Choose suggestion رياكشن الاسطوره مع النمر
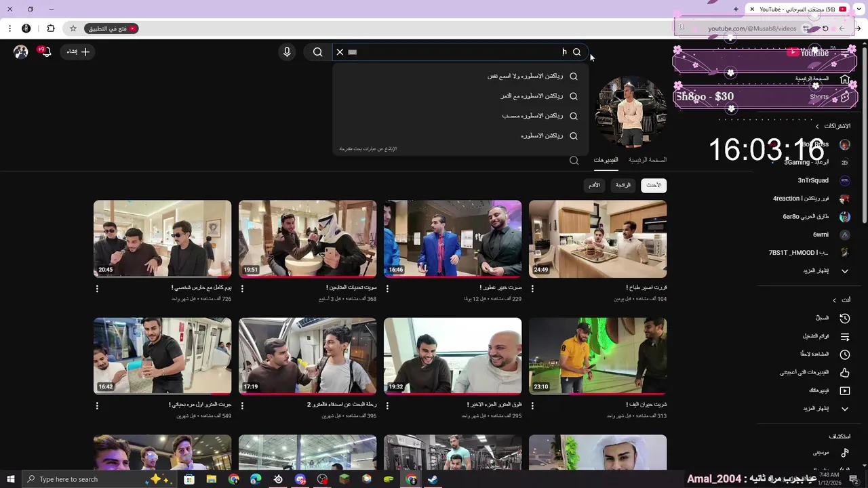868x488 pixels. click(461, 96)
